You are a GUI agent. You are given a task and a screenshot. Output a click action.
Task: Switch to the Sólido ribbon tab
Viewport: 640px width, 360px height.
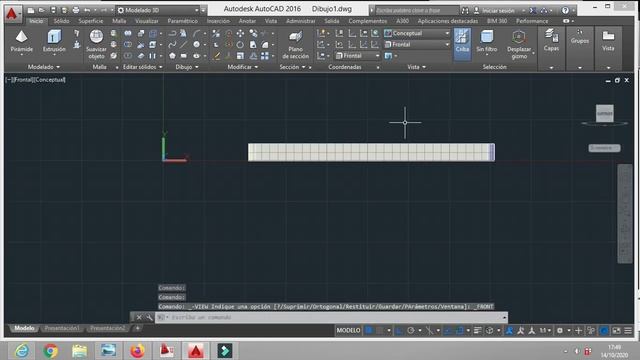pos(62,21)
